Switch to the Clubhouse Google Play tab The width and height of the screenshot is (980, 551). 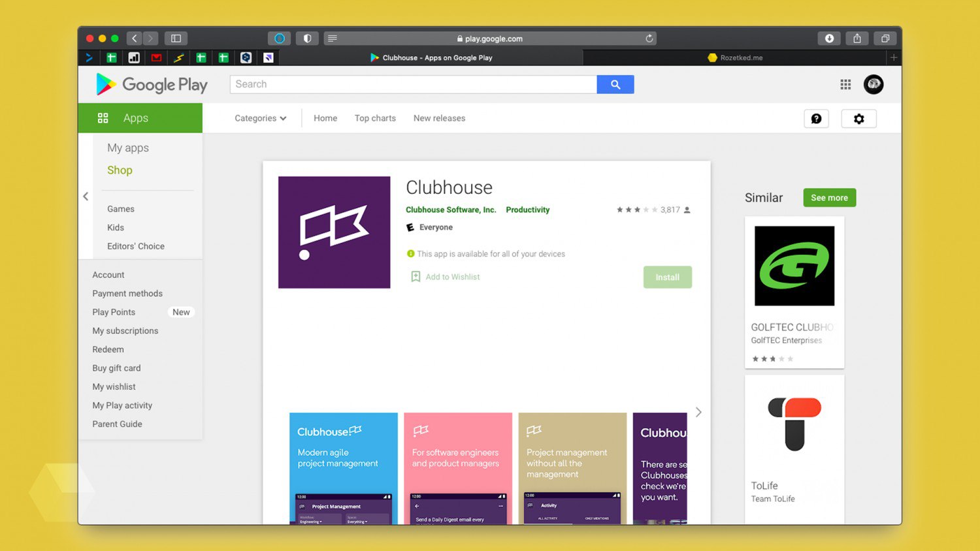(431, 57)
